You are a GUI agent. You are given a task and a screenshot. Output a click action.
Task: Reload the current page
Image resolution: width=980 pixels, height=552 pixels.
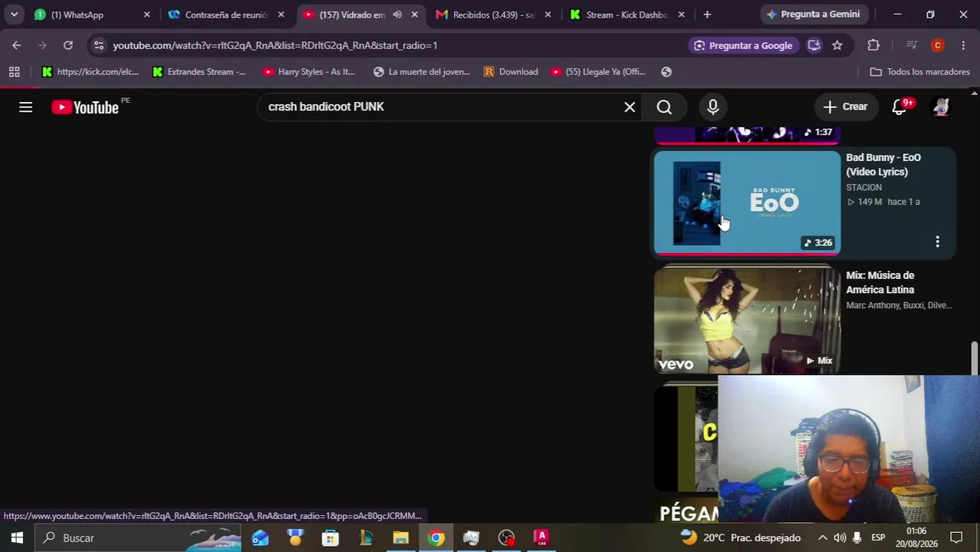68,45
